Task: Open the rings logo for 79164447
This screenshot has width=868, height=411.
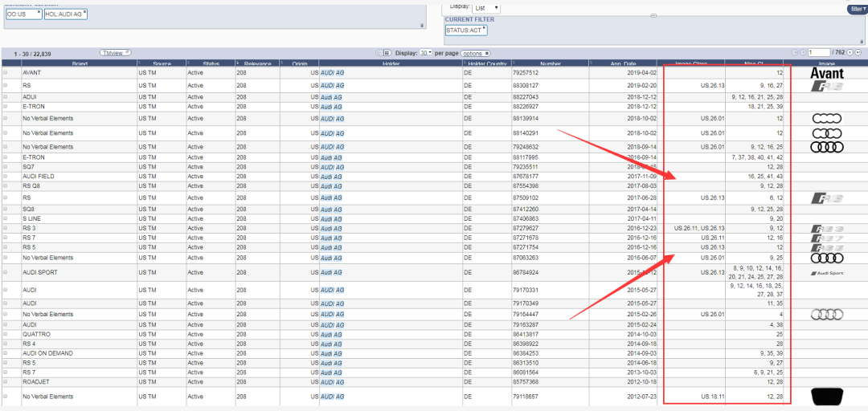Action: coord(827,314)
